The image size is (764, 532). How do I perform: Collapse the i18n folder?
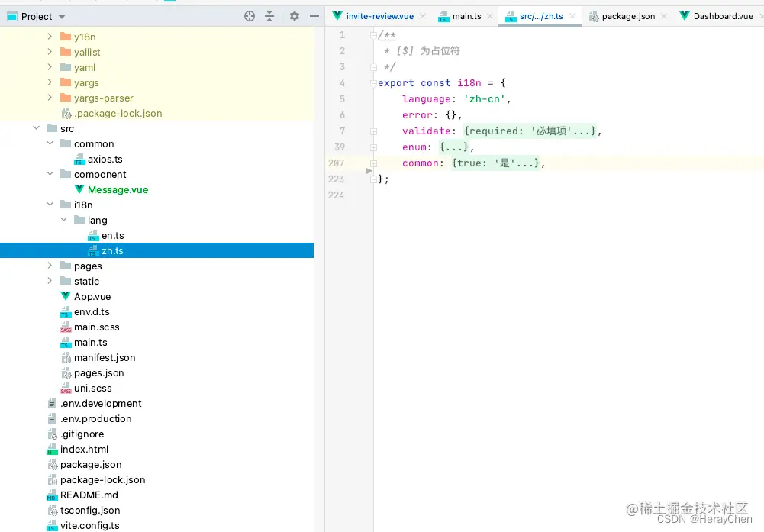click(x=50, y=205)
